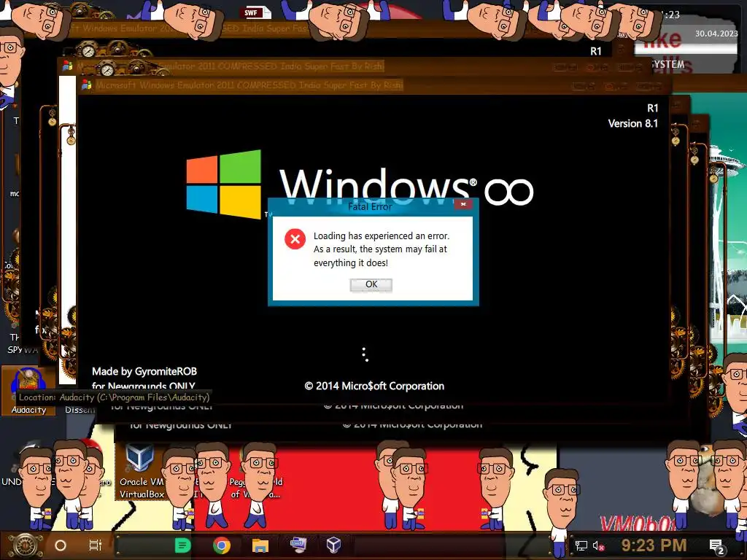Image resolution: width=747 pixels, height=560 pixels.
Task: Open the notification center icon
Action: (x=717, y=546)
